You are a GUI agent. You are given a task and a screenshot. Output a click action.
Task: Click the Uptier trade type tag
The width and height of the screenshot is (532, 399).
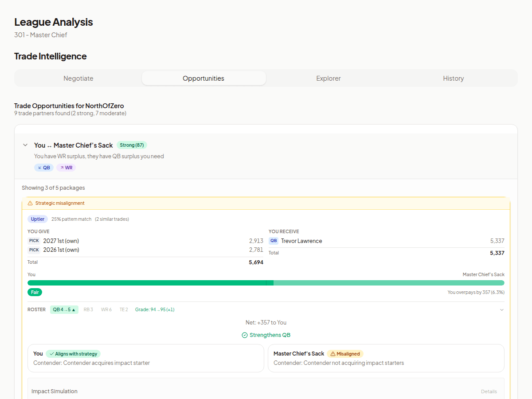click(38, 219)
